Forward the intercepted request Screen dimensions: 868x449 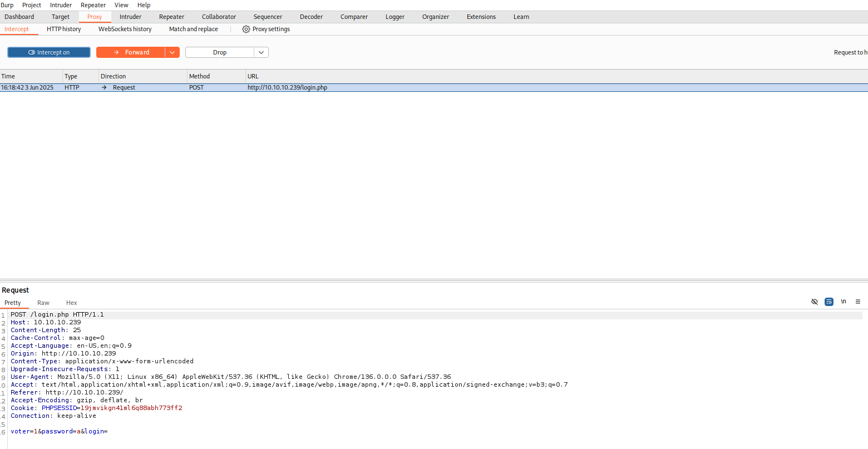[131, 52]
